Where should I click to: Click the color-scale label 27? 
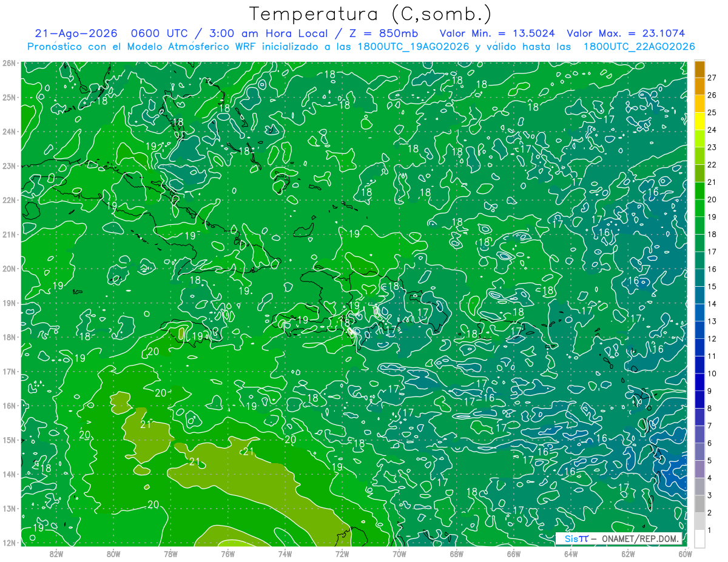(x=712, y=78)
